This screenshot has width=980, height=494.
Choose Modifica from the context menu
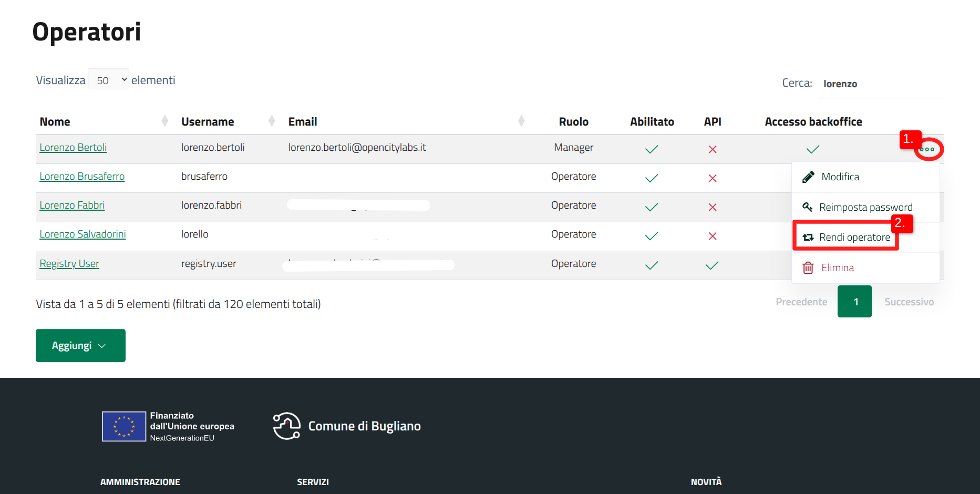pyautogui.click(x=865, y=177)
